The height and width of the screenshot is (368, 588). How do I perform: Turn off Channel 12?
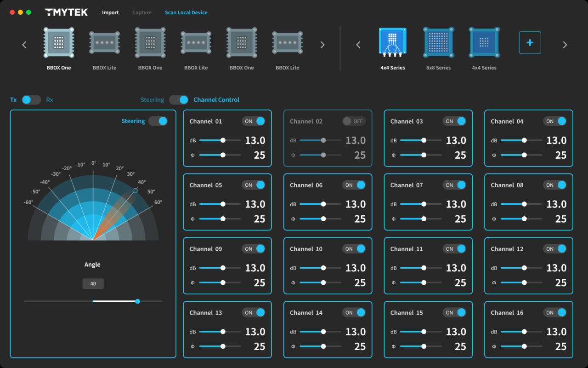[555, 248]
